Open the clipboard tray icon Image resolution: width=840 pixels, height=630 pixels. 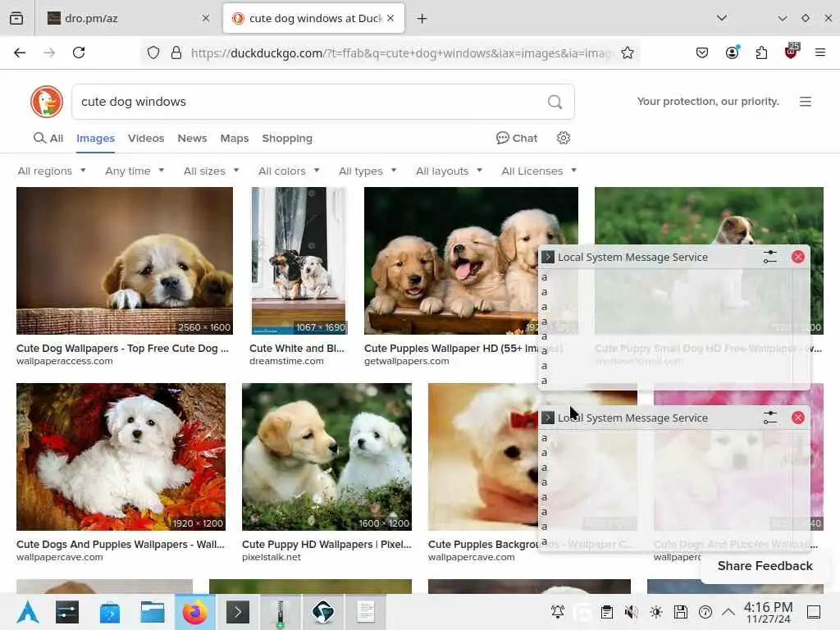[607, 612]
